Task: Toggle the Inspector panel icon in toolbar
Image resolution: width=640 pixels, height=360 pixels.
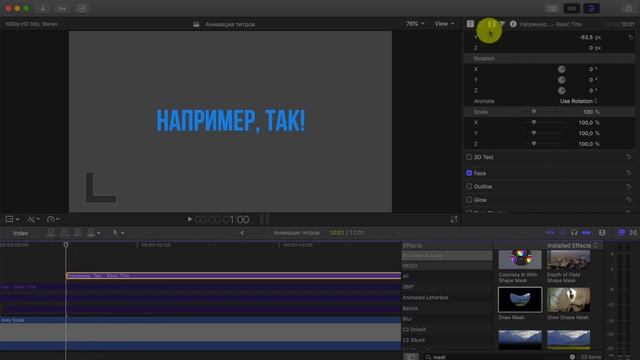Action: coord(591,9)
